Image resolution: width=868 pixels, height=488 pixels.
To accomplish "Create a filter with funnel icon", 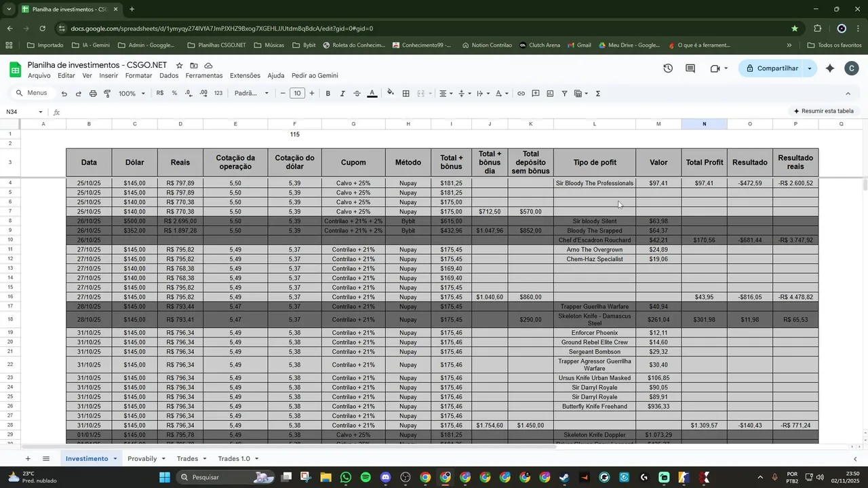I will point(564,94).
